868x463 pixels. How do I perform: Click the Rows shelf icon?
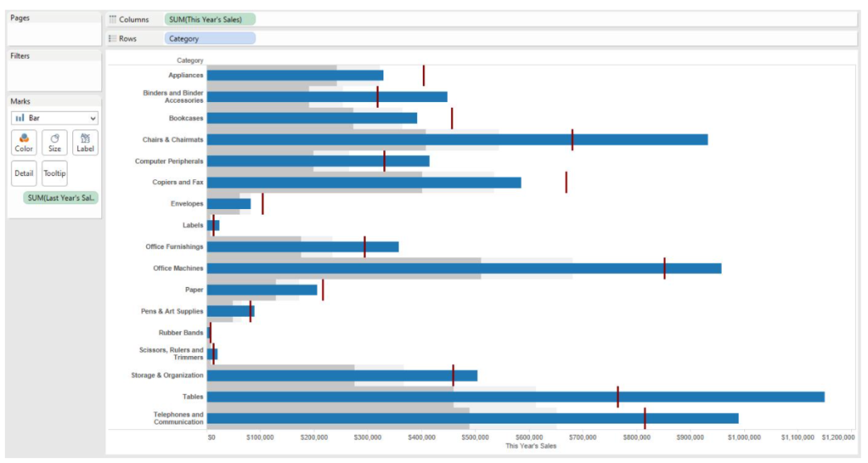click(x=113, y=39)
